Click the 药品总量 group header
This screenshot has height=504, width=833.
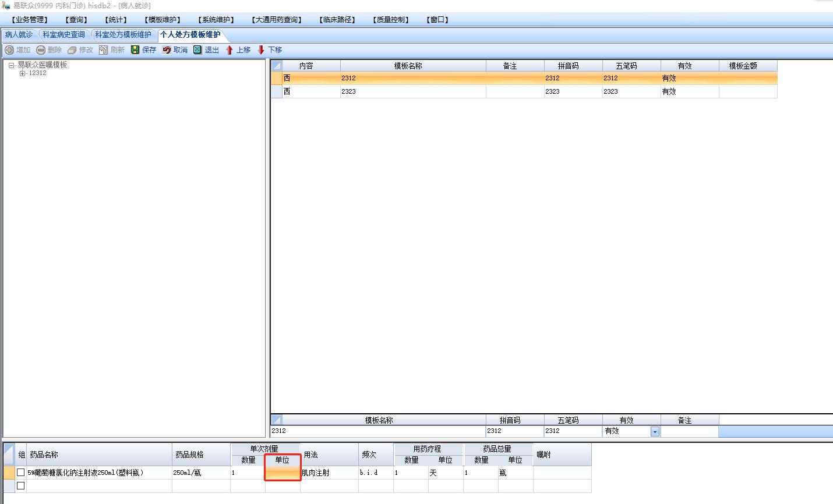click(498, 449)
